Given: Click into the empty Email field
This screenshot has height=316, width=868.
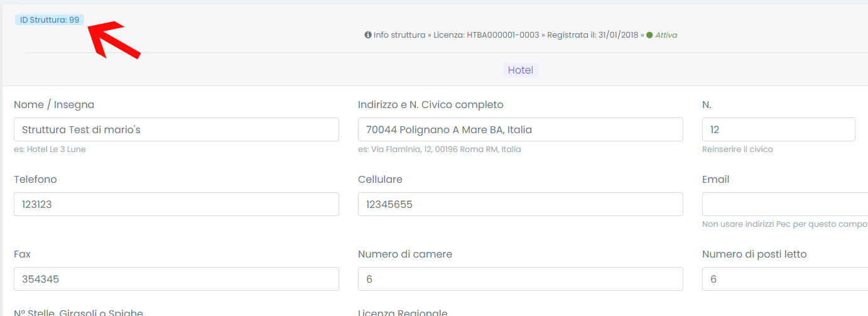Looking at the screenshot, I should click(x=785, y=204).
